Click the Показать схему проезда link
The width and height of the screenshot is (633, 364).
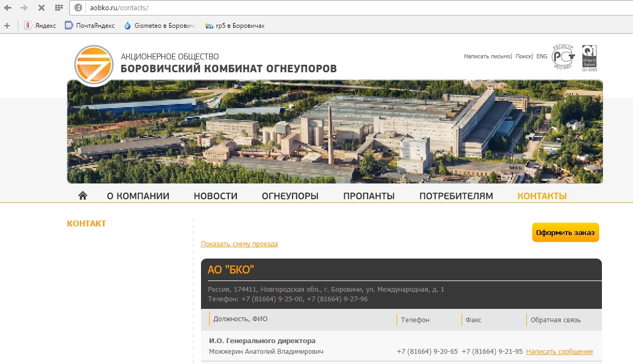[x=240, y=244]
